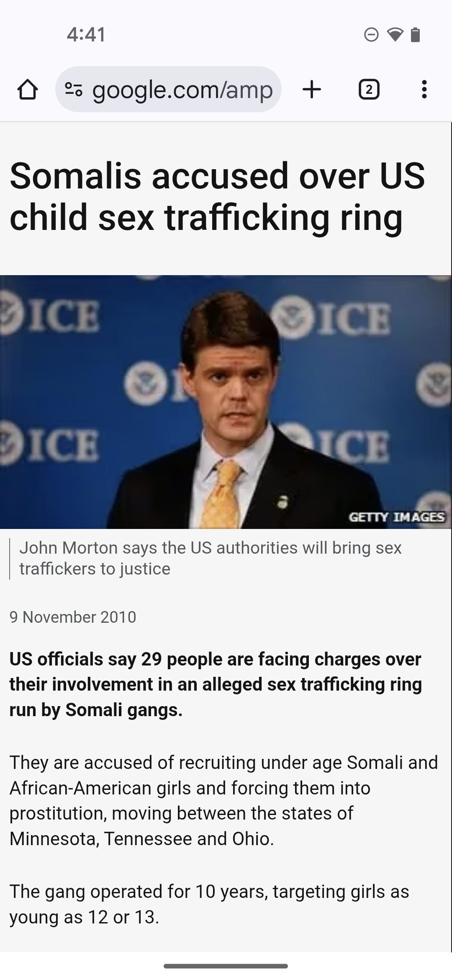Open Chrome three-dot overflow menu
452x980 pixels.
(424, 89)
